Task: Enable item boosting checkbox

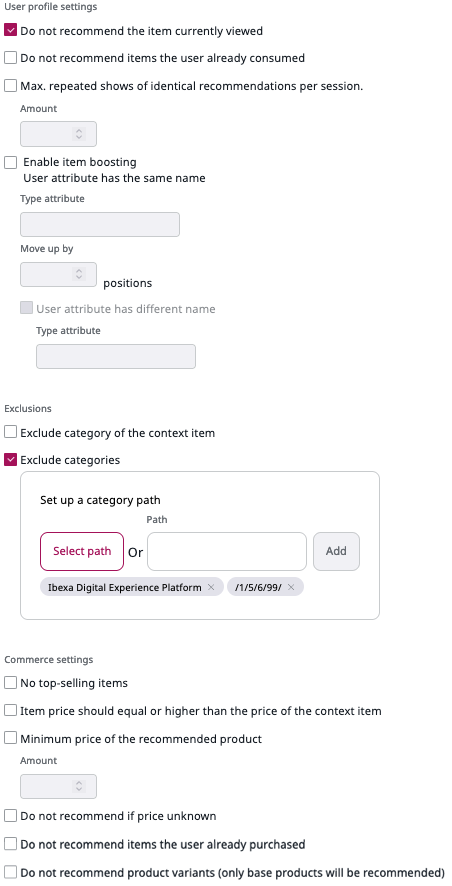Action: pyautogui.click(x=10, y=162)
